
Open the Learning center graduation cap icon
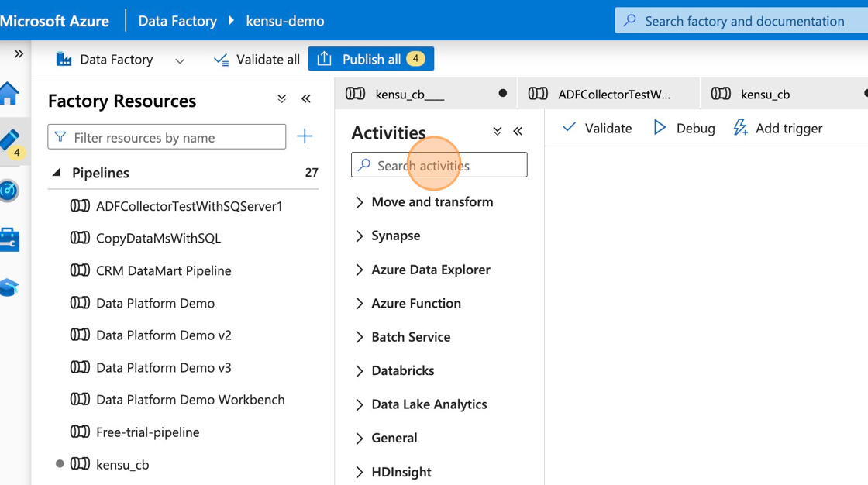click(x=9, y=287)
